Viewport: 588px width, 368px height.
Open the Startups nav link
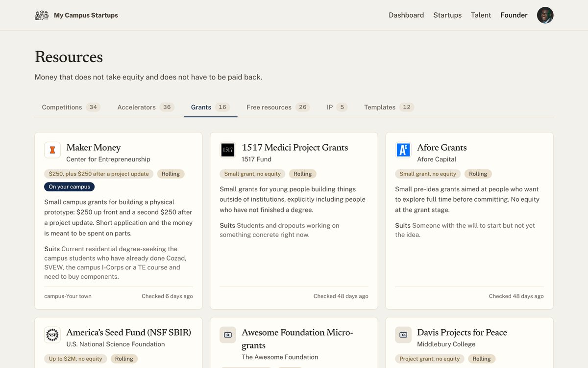point(447,15)
